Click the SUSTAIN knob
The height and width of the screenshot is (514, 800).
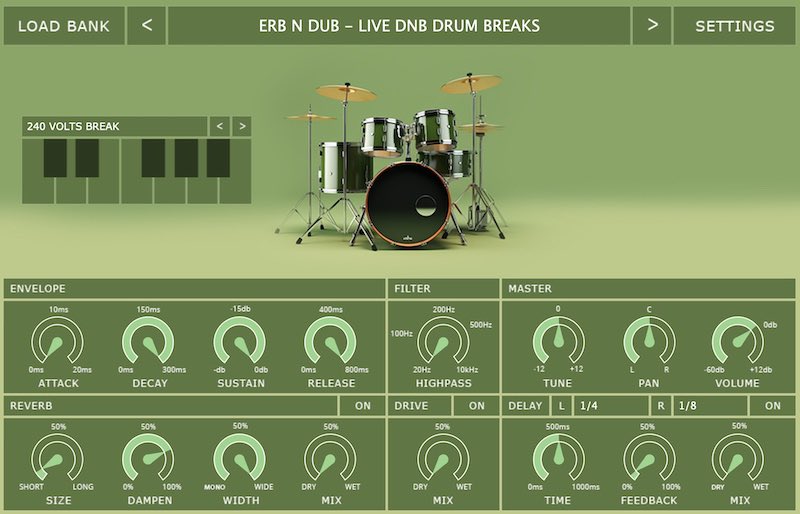[x=239, y=341]
